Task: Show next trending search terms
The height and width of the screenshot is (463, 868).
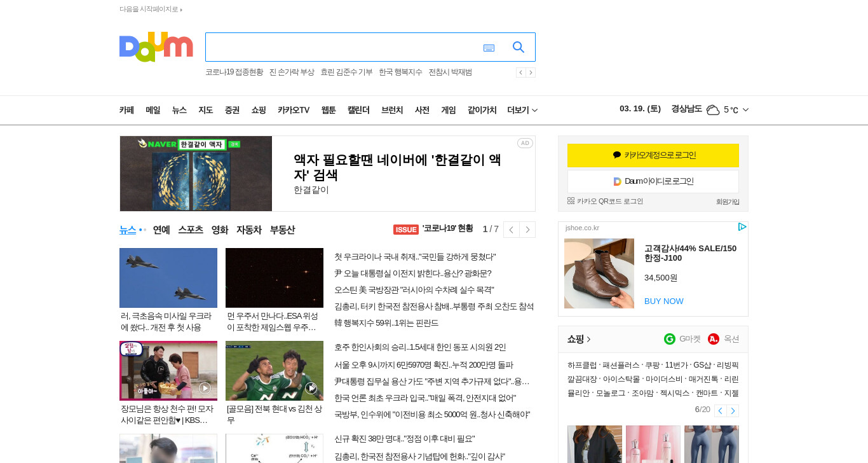Action: pos(531,73)
